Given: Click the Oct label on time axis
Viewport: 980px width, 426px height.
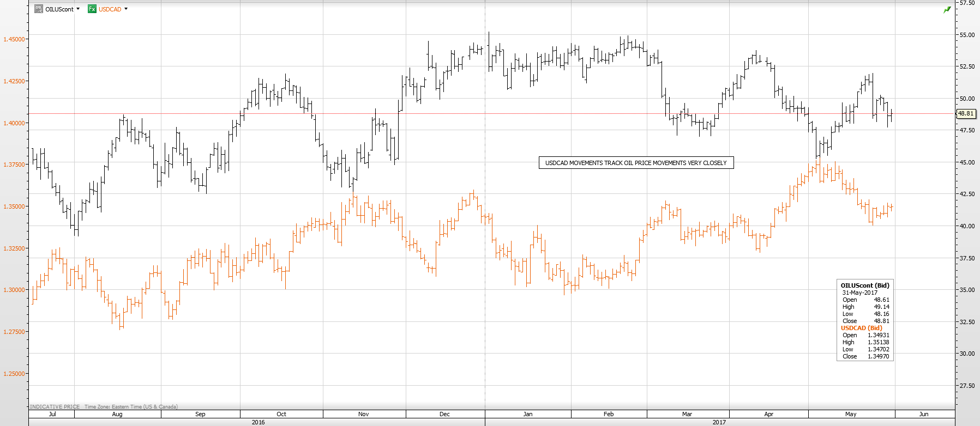Looking at the screenshot, I should 281,414.
